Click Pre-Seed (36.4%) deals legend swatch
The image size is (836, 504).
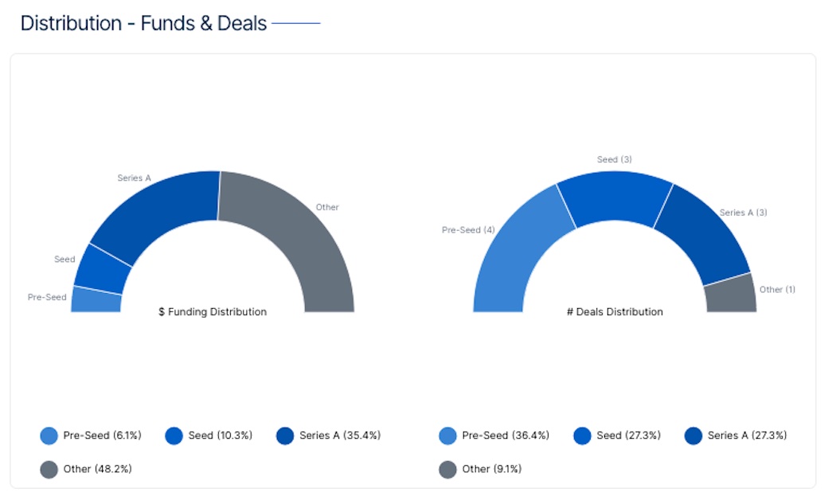click(x=447, y=436)
